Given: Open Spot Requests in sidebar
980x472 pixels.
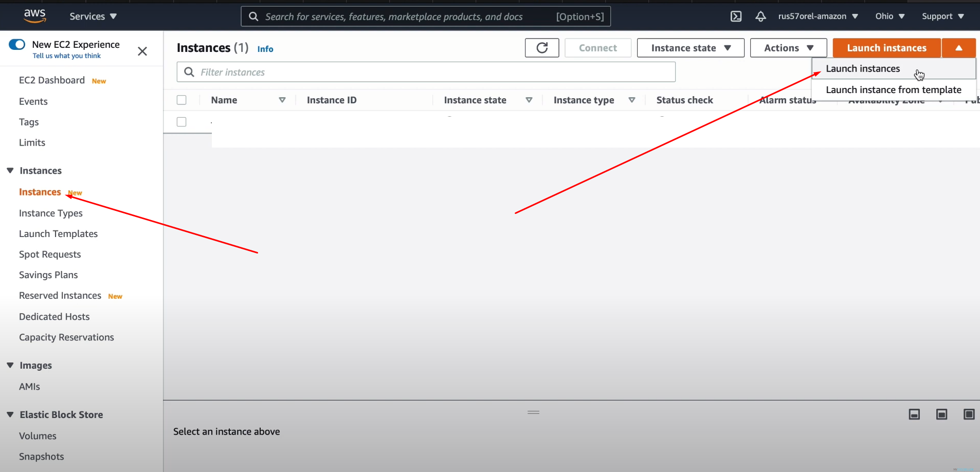Looking at the screenshot, I should [50, 254].
